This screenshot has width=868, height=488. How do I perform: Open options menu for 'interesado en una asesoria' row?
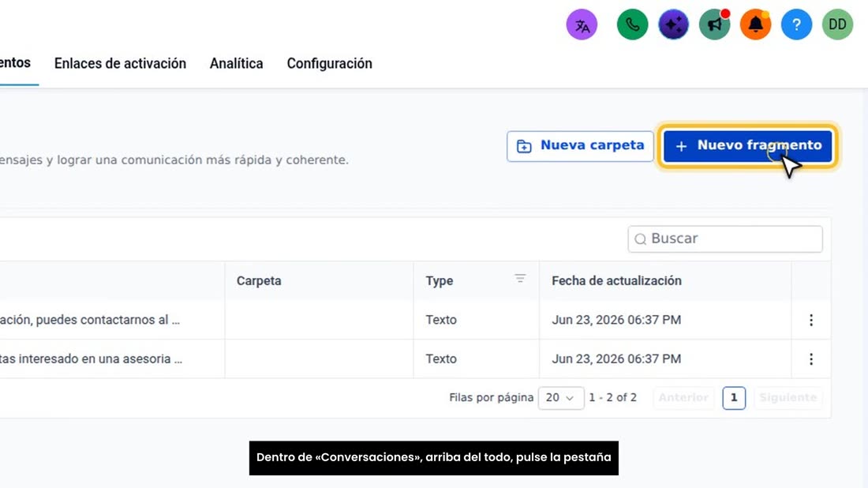(811, 359)
